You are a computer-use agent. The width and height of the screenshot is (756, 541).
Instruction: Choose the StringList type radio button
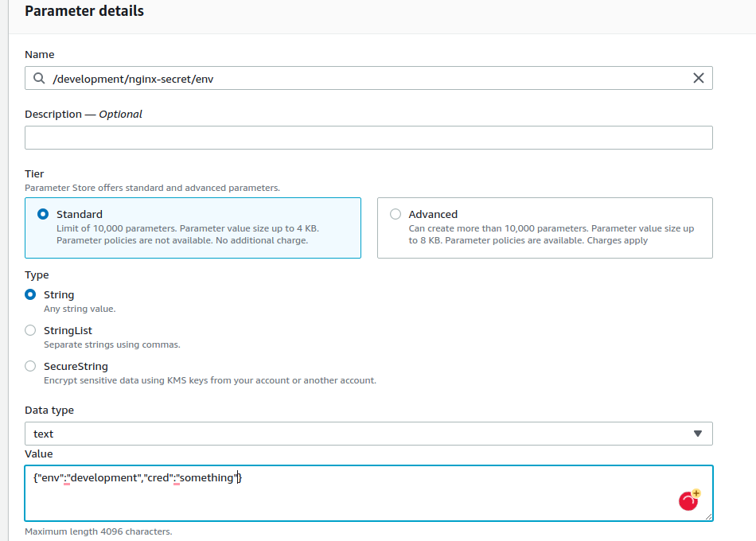click(30, 330)
